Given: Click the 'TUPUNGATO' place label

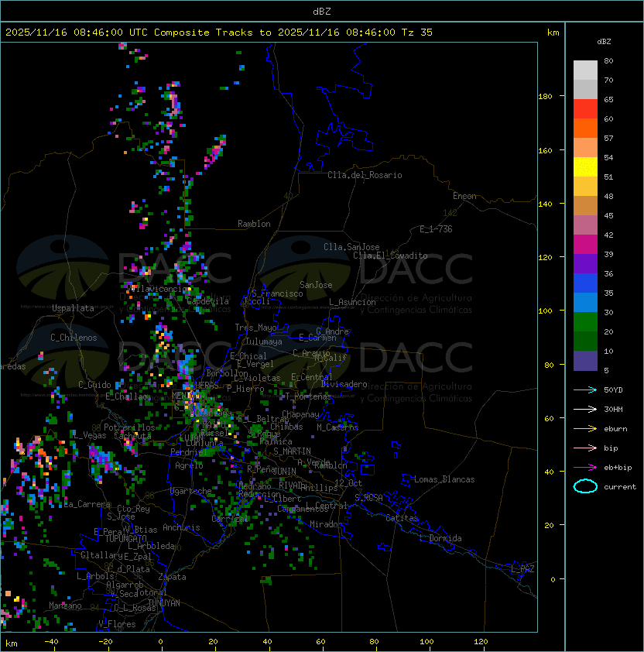Looking at the screenshot, I should point(125,539).
